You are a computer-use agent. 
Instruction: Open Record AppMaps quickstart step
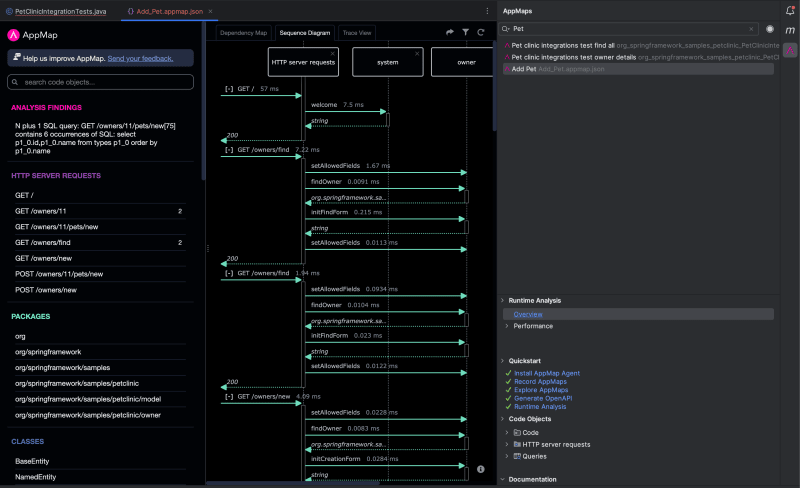point(540,382)
